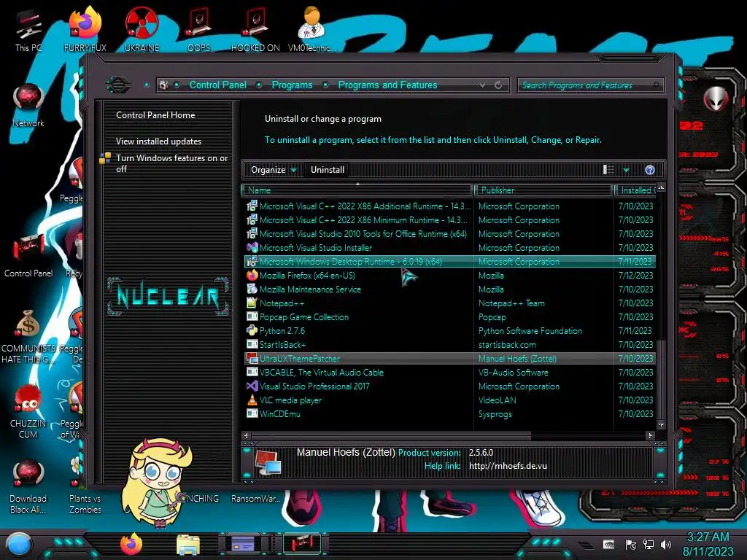
Task: Focus the Search Programs and Features box
Action: 590,85
